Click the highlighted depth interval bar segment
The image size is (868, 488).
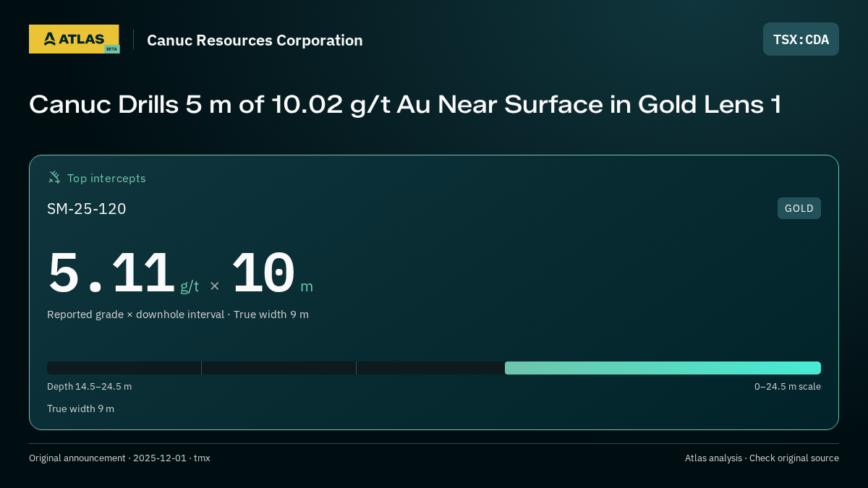click(x=663, y=368)
